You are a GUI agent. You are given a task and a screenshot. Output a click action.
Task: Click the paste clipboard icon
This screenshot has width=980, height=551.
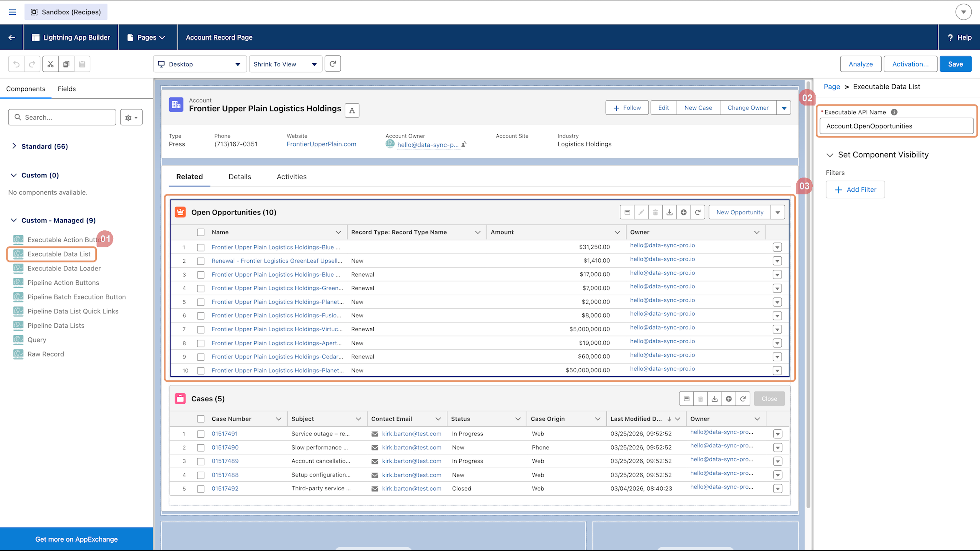tap(82, 64)
